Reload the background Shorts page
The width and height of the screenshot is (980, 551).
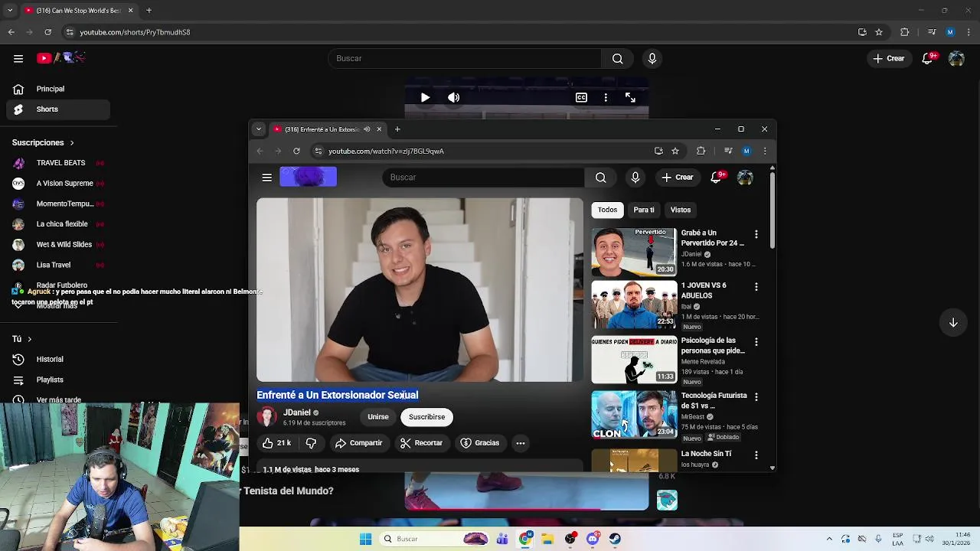click(47, 32)
